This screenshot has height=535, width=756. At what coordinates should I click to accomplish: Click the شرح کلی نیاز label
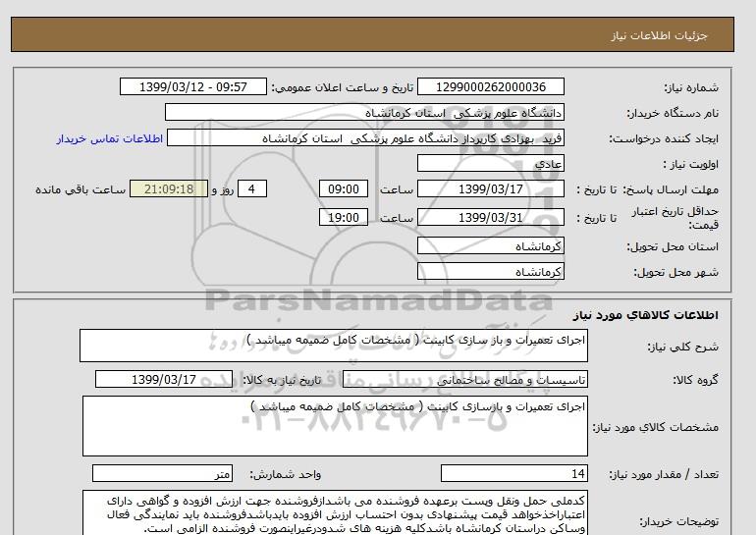coord(682,347)
